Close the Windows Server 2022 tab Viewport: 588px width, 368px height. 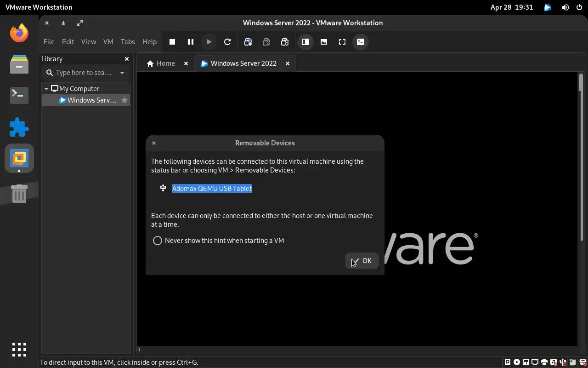click(x=288, y=63)
